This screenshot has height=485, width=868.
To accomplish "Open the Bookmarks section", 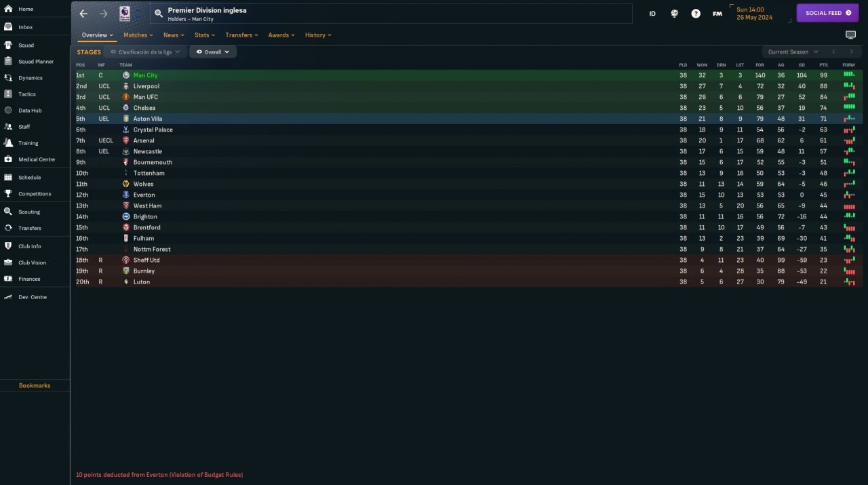I will [x=35, y=385].
